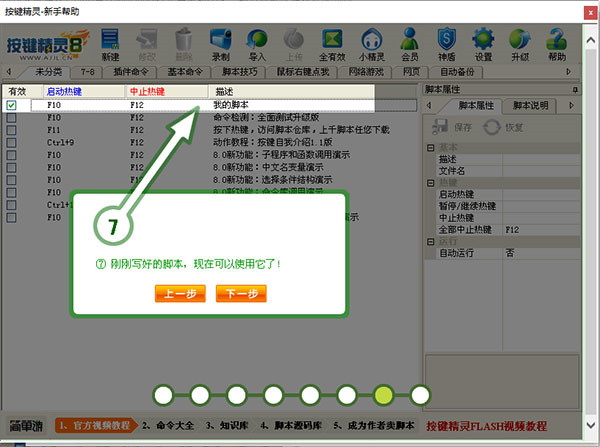
Task: Switch to the 未分类 tab
Action: [x=48, y=72]
